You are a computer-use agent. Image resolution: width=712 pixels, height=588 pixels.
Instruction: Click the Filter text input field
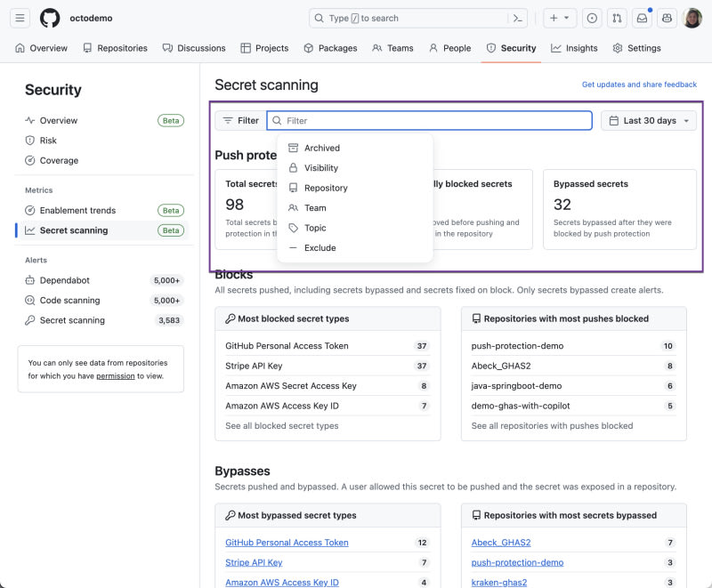[x=436, y=121]
